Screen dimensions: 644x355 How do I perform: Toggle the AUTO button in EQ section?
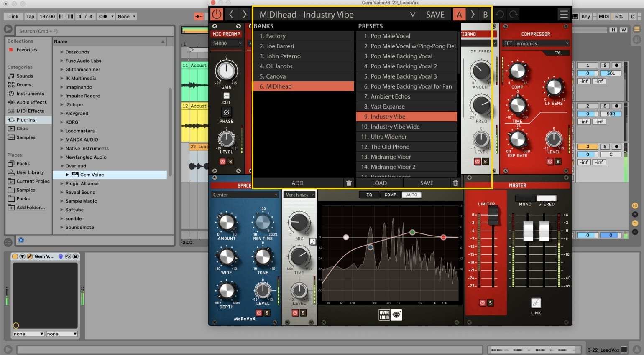(411, 195)
